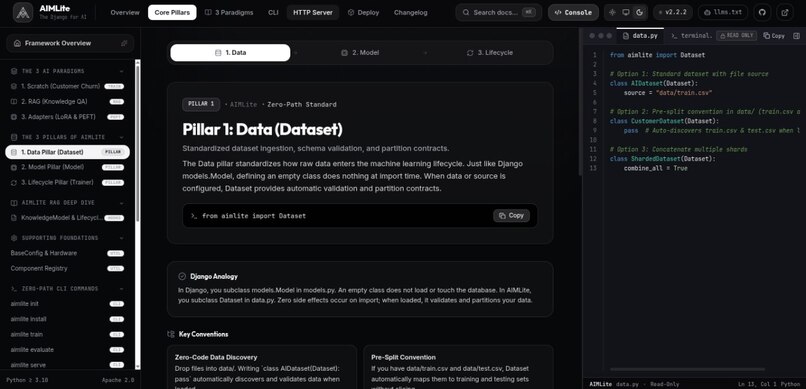This screenshot has width=806, height=389.
Task: Click chip icon of Model Pillar item
Action: (14, 168)
